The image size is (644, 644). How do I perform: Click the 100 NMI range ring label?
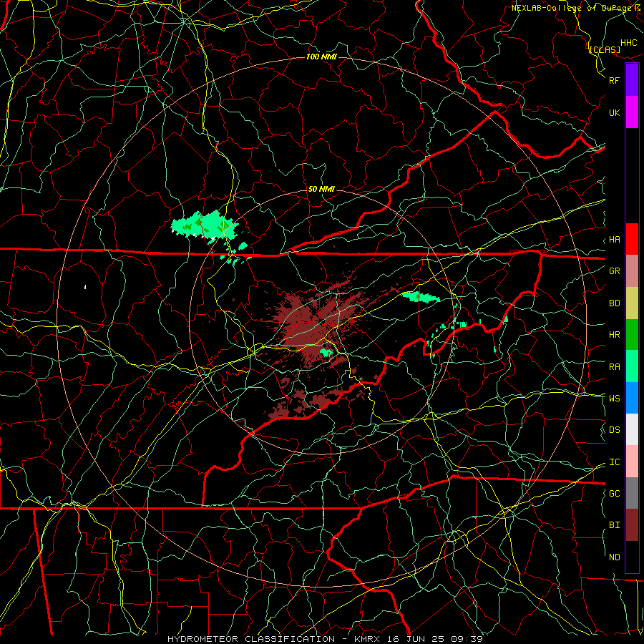(x=321, y=57)
